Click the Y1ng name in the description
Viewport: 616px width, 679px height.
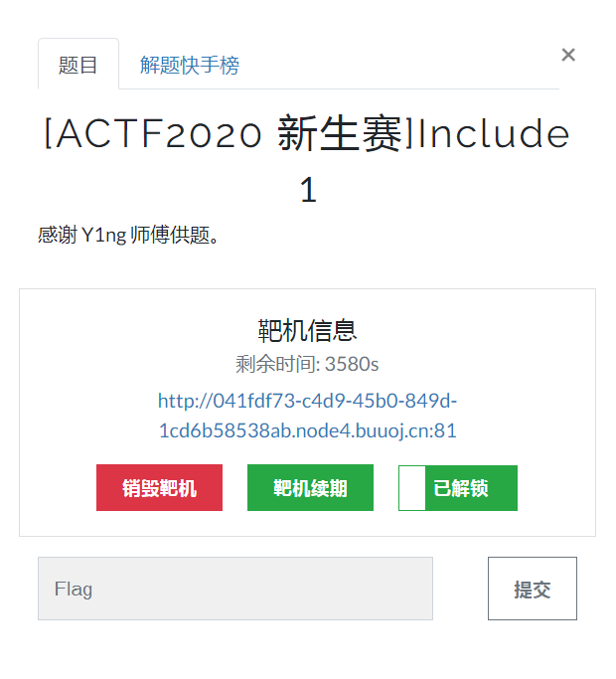(x=104, y=236)
